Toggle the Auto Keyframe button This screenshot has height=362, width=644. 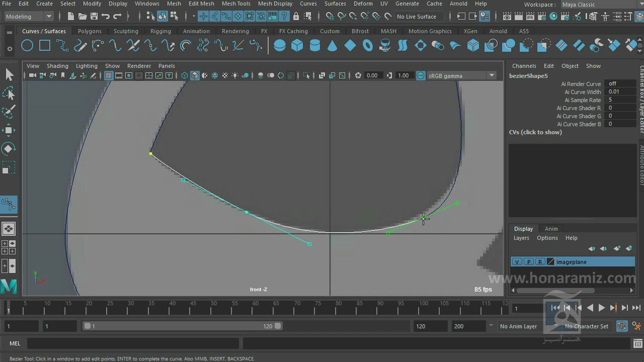tap(622, 326)
